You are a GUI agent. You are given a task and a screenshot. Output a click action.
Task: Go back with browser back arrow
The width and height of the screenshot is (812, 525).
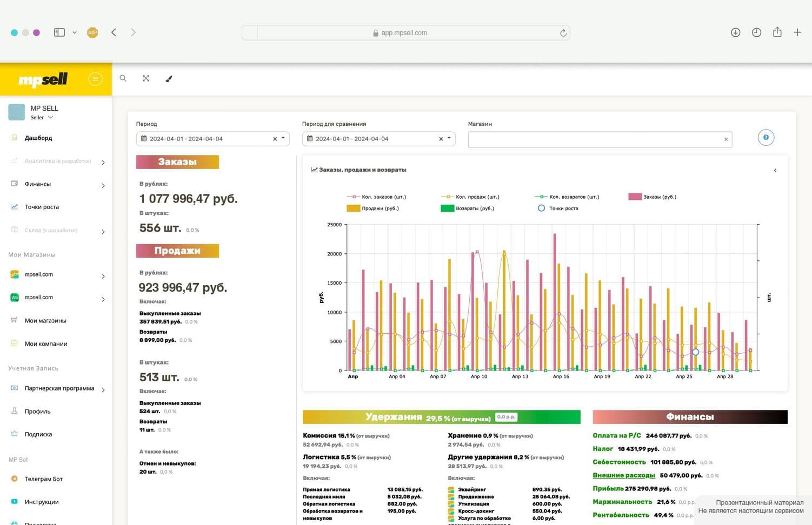pyautogui.click(x=114, y=32)
